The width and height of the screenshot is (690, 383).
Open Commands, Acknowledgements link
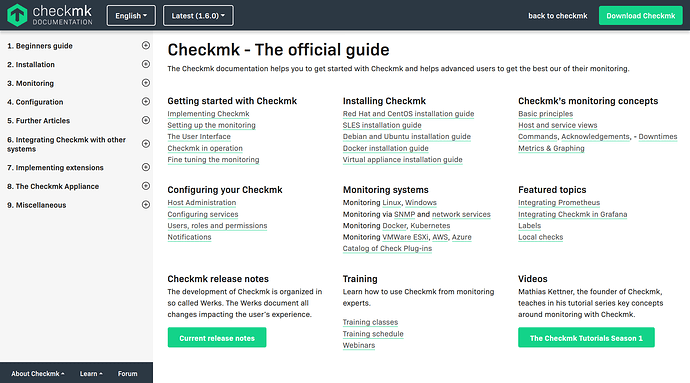click(574, 137)
